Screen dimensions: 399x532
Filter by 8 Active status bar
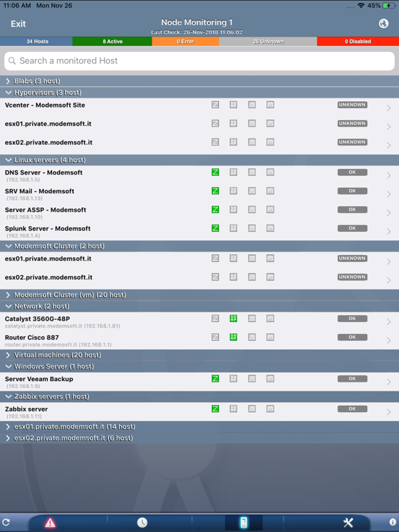coord(112,42)
